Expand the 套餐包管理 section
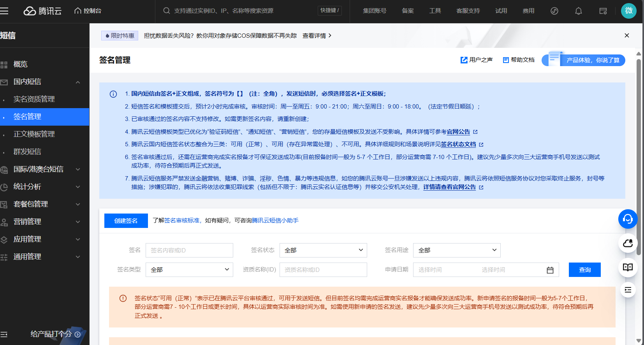Screen dimensions: 644x345 point(78,204)
